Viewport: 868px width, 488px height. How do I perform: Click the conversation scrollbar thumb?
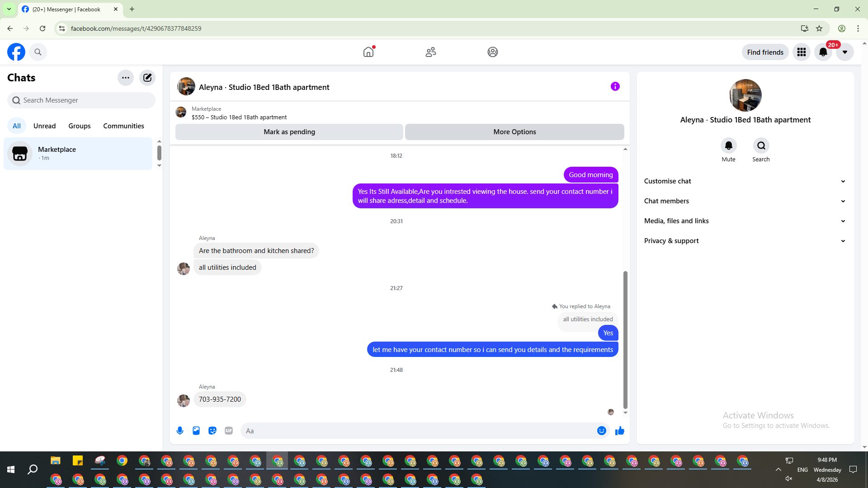pyautogui.click(x=625, y=339)
